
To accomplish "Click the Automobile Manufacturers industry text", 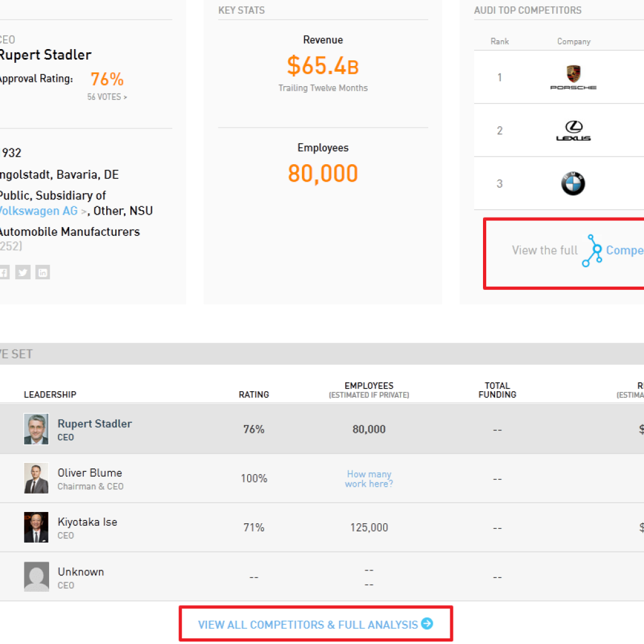I will click(x=70, y=232).
